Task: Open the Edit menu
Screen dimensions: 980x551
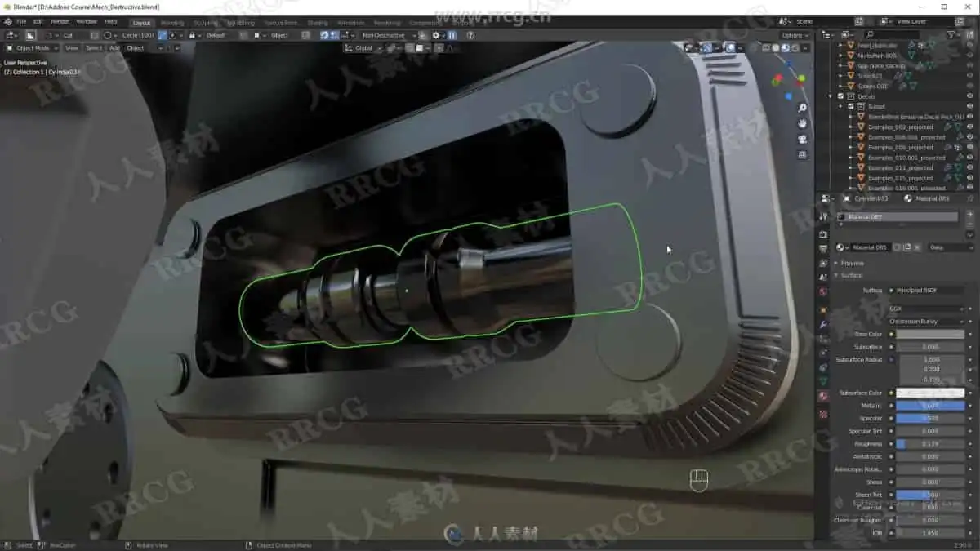Action: click(38, 21)
